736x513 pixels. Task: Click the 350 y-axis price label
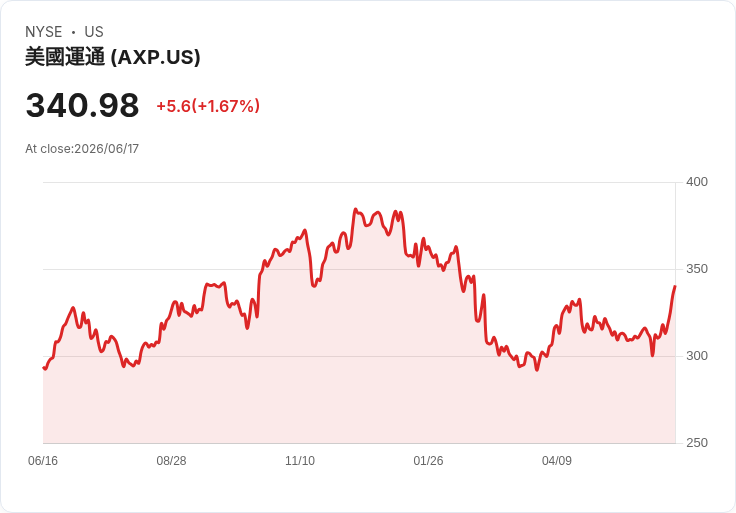tap(697, 269)
